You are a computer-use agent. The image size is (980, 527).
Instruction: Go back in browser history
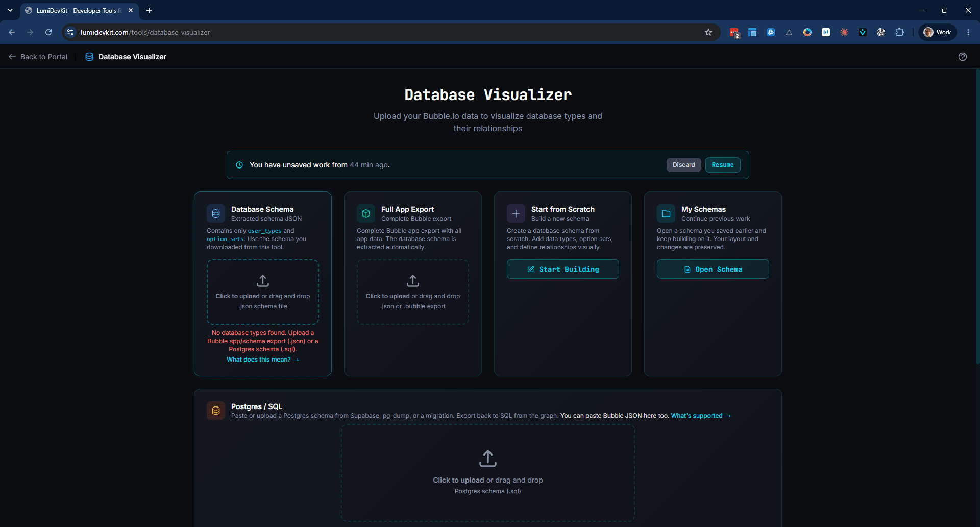tap(12, 32)
